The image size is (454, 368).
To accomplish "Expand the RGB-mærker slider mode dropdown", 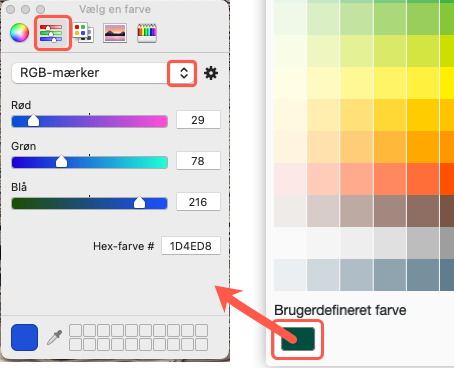I will pos(184,73).
